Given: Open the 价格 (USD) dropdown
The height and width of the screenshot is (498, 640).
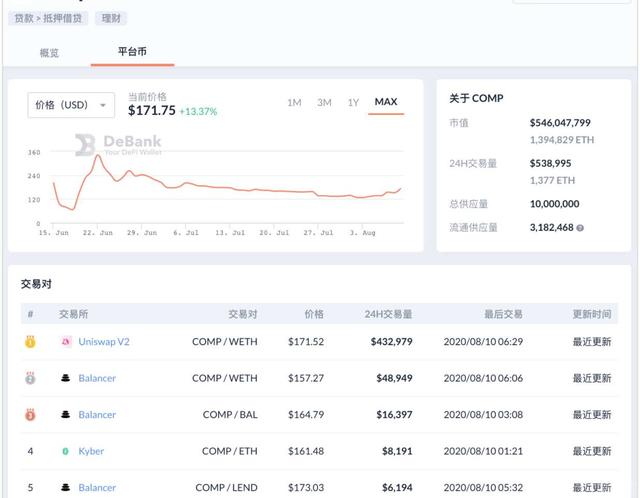Looking at the screenshot, I should click(71, 105).
